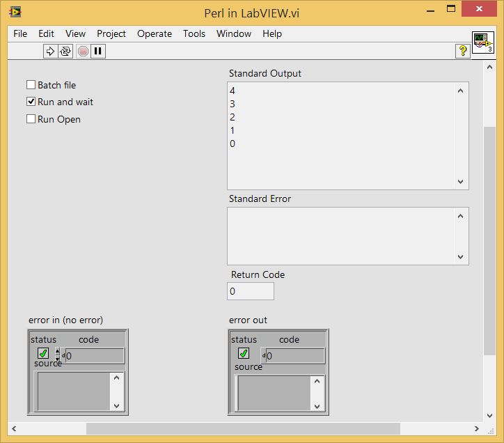Click window vertical scroll up arrow

pos(489,68)
